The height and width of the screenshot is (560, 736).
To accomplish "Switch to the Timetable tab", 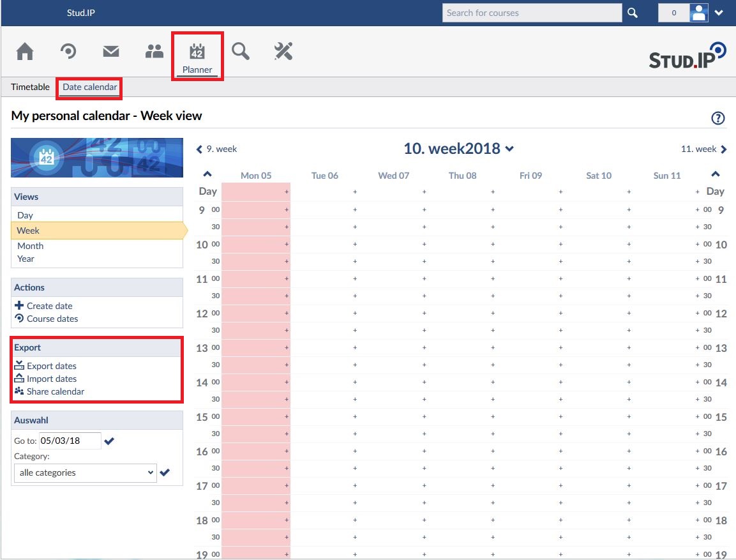I will coord(30,87).
